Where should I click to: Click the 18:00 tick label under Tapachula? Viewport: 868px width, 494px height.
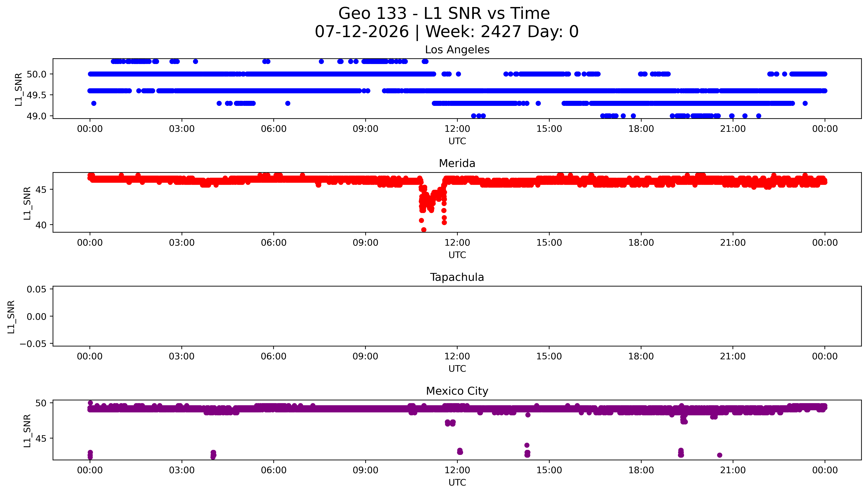point(641,356)
